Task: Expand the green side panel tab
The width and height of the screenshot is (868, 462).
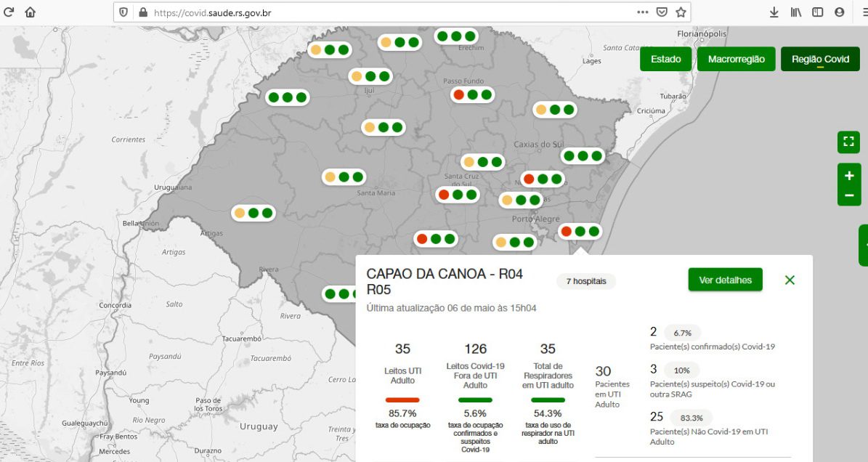Action: tap(864, 246)
